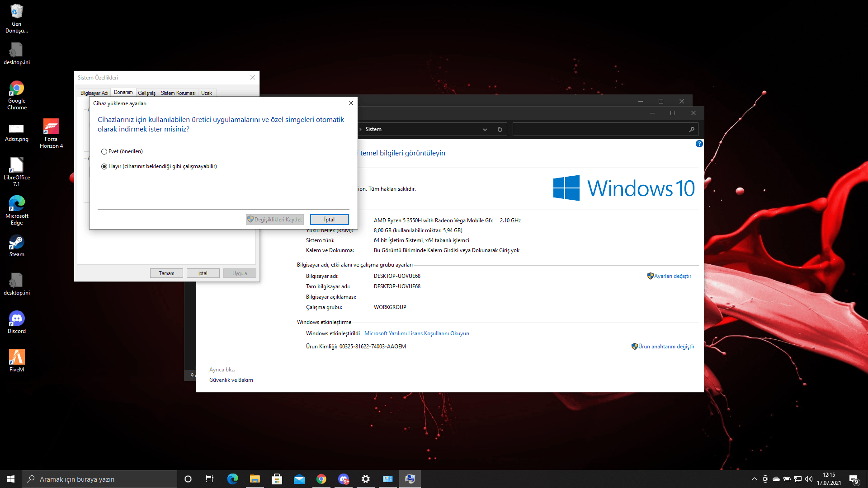Click İptal in device installation dialog
Viewport: 868px width, 488px height.
click(329, 220)
